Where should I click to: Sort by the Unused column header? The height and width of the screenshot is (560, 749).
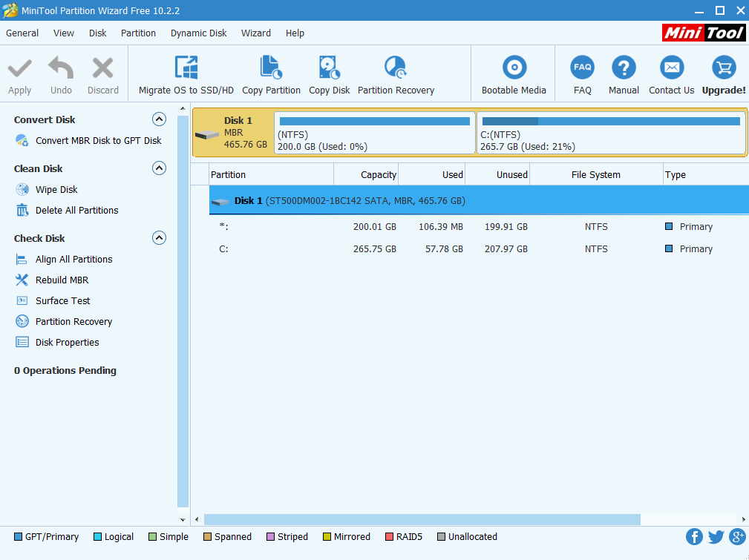point(498,175)
